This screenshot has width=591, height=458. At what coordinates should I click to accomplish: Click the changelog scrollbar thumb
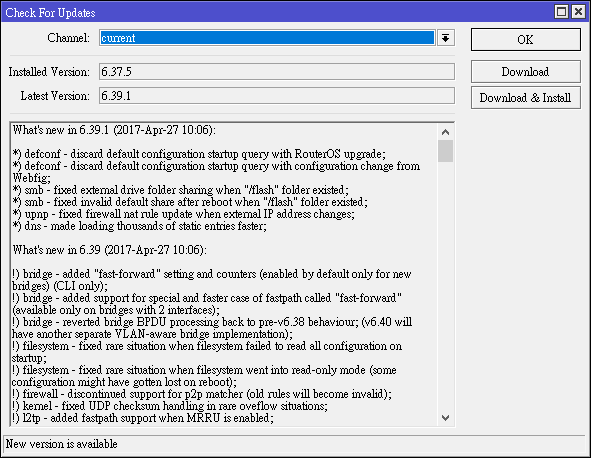[446, 151]
